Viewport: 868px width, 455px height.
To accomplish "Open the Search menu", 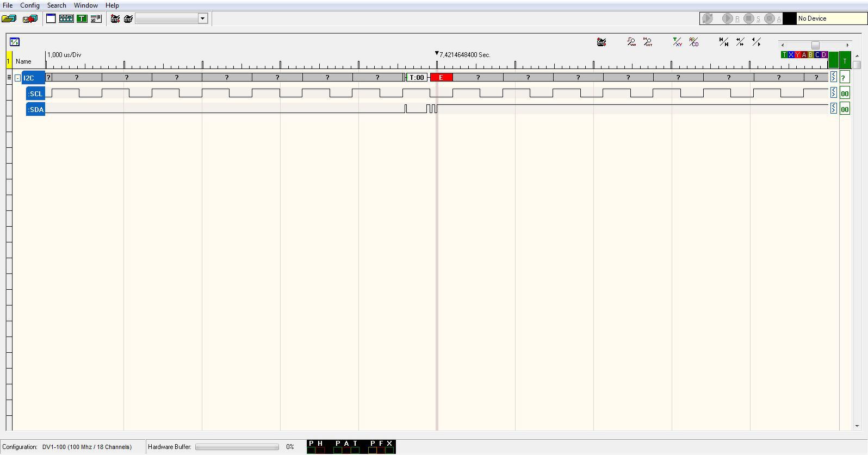I will 57,5.
